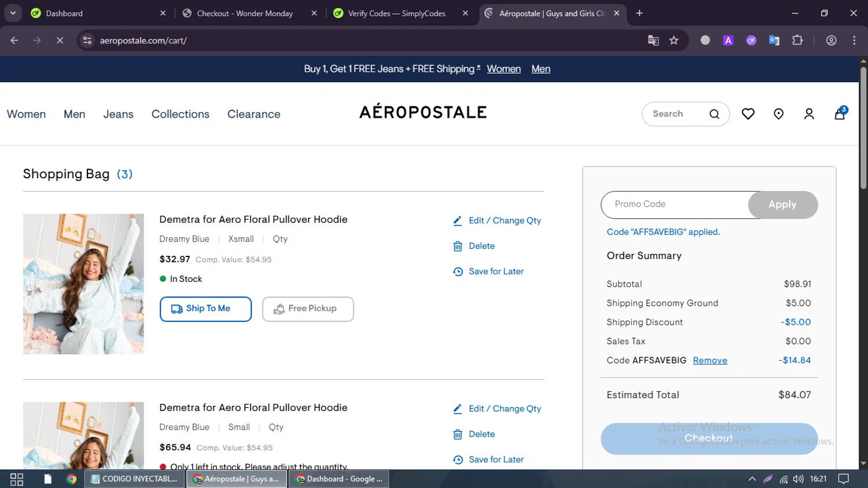The image size is (868, 488).
Task: Click the translate page icon in address bar
Action: (x=653, y=41)
